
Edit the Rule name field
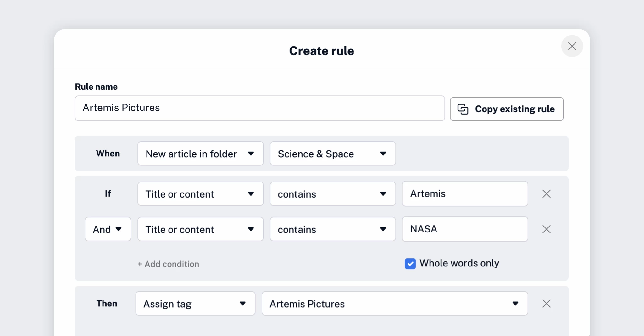click(260, 108)
